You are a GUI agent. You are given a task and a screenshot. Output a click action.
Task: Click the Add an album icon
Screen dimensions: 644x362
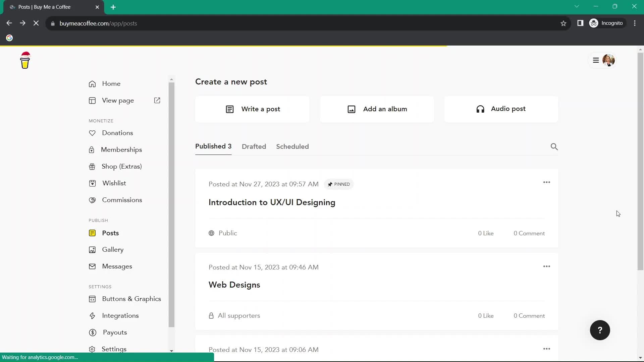352,109
